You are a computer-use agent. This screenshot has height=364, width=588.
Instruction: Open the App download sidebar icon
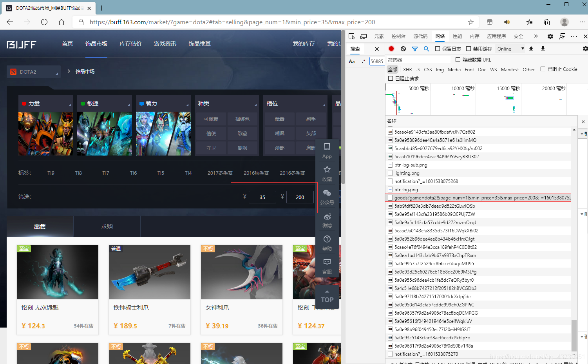(x=327, y=150)
